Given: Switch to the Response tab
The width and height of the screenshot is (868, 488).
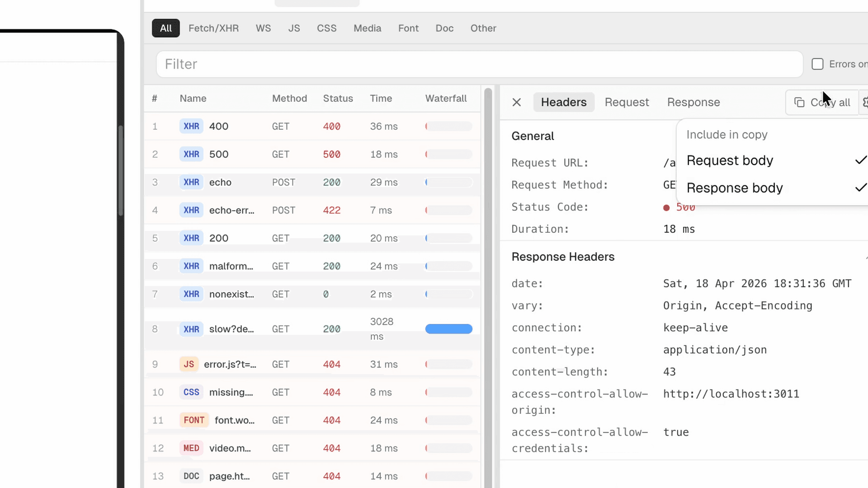Looking at the screenshot, I should [x=693, y=102].
